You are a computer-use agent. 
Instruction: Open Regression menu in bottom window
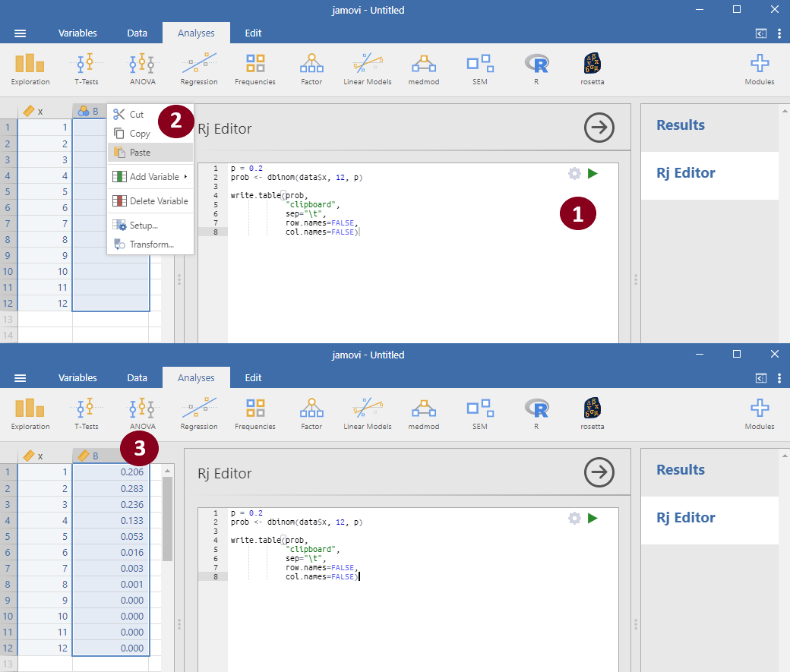(199, 414)
